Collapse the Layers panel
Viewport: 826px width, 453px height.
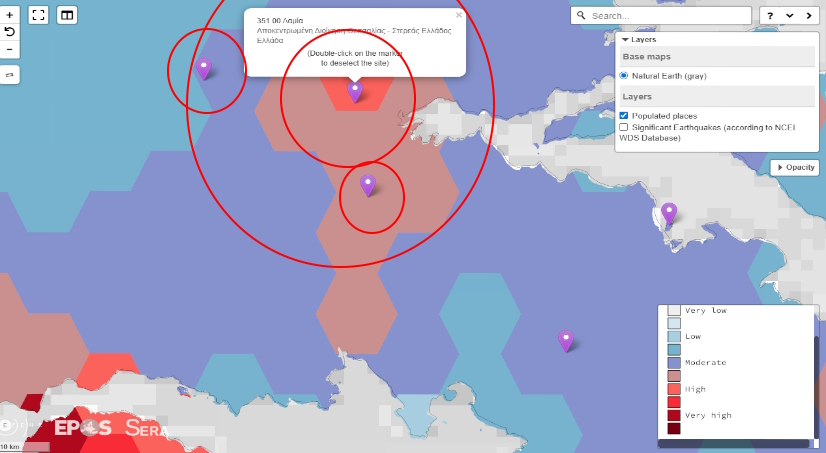pos(625,40)
